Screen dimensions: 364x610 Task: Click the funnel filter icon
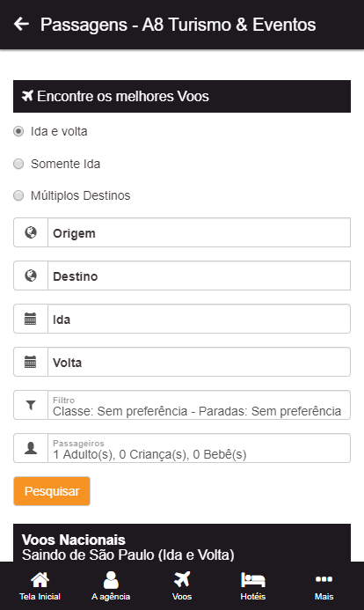(x=31, y=406)
